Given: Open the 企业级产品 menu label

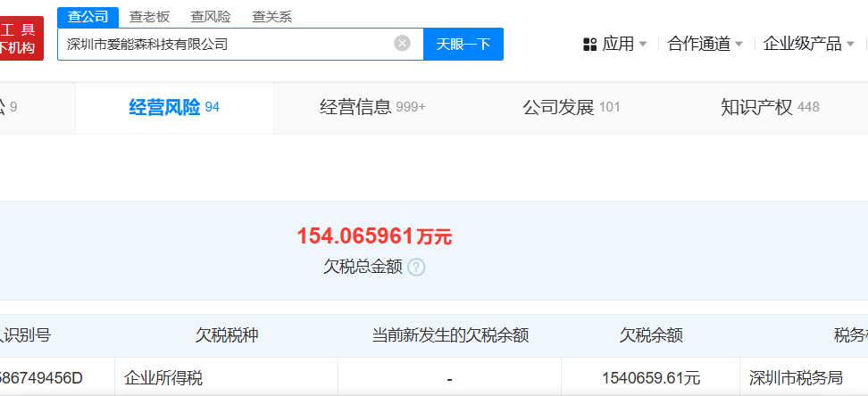Looking at the screenshot, I should point(802,44).
